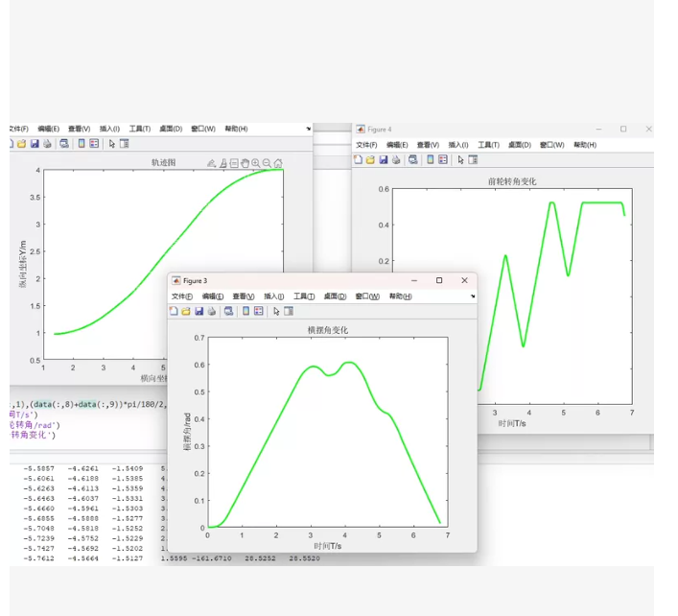Maximize the Figure 3 window
Image resolution: width=678 pixels, height=616 pixels.
click(439, 280)
